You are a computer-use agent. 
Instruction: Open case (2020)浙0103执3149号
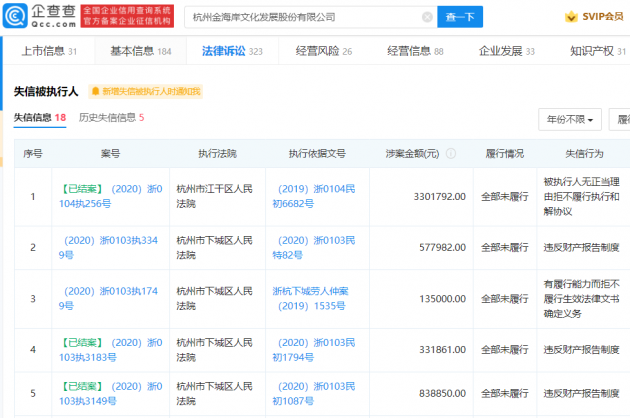coord(110,393)
